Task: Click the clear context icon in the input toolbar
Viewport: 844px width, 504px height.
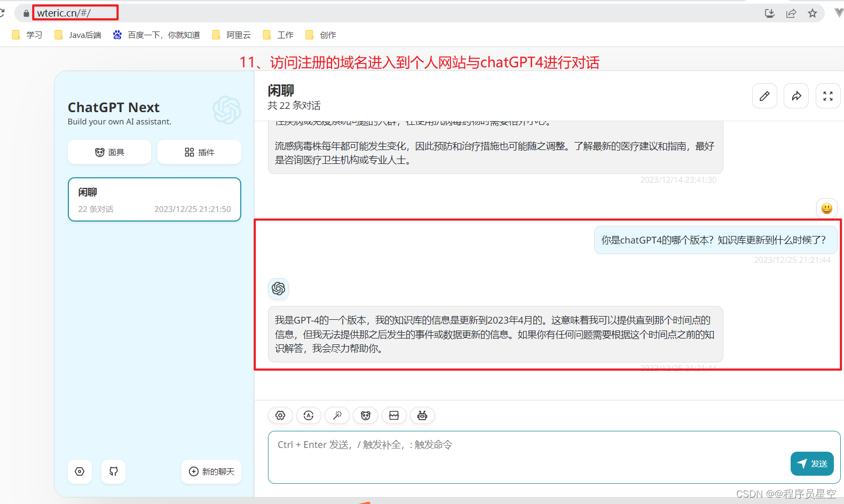Action: [394, 415]
